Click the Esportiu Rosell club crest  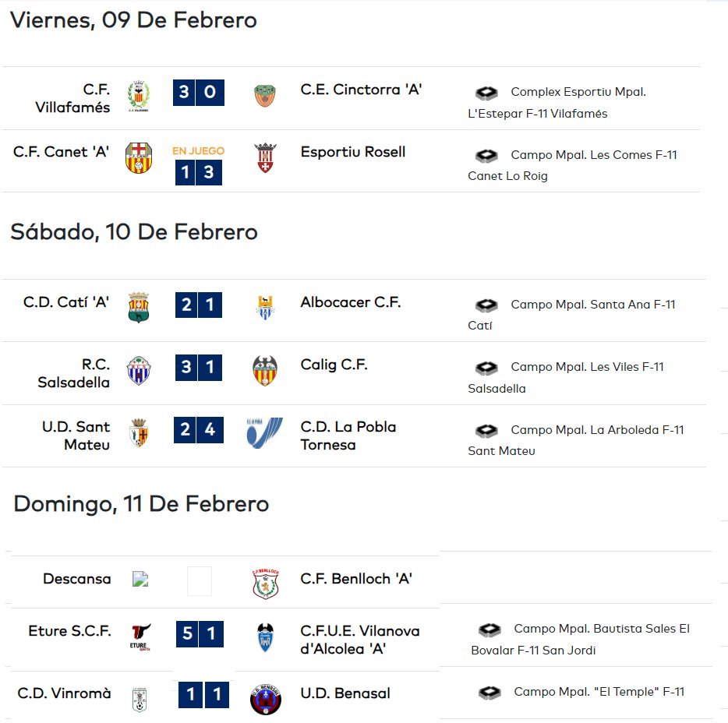coord(265,158)
